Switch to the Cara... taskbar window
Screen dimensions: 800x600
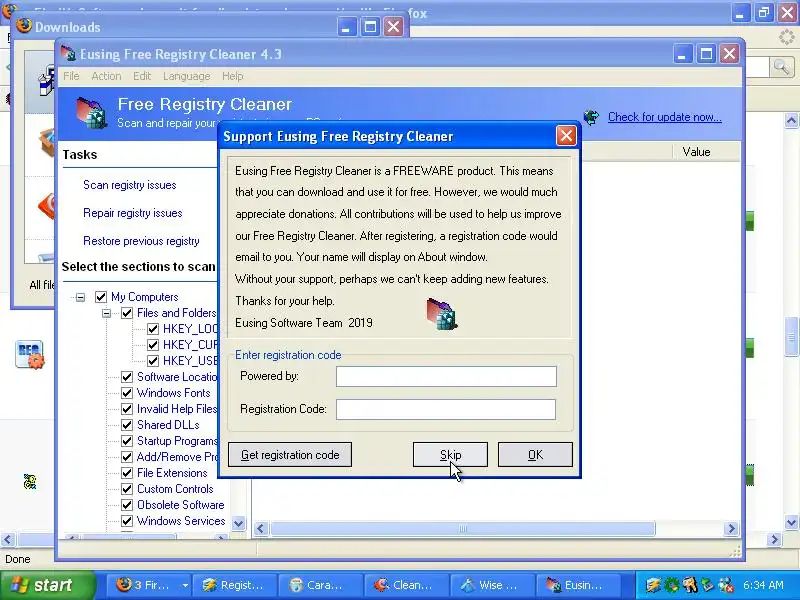click(x=320, y=585)
